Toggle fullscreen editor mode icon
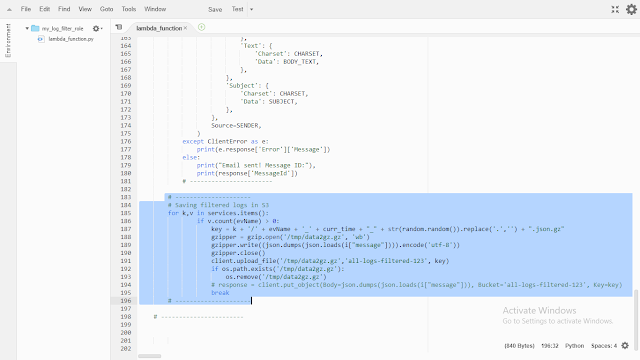This screenshot has width=640, height=360. (x=615, y=9)
